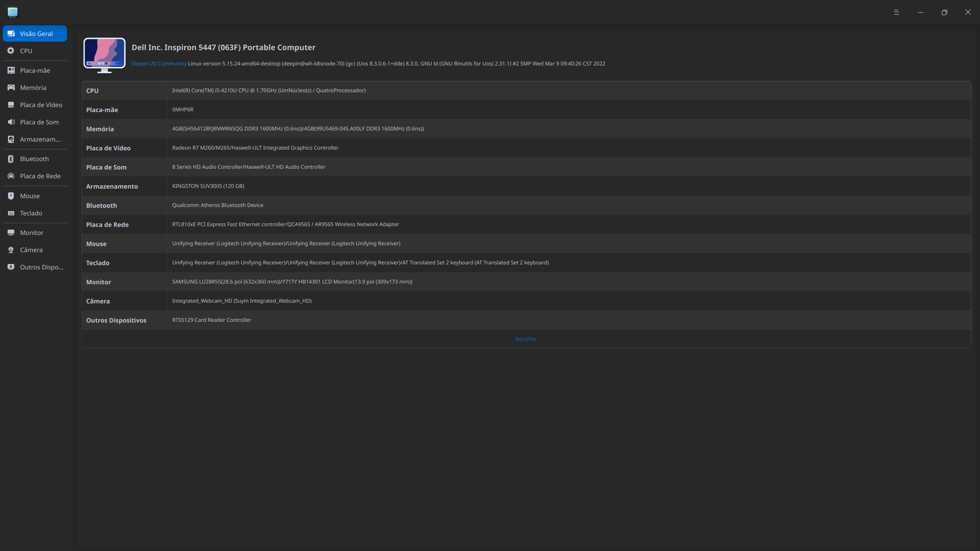Click the RTS5129 Card Reader Controller value
Screen dimensions: 980x551
[212, 320]
